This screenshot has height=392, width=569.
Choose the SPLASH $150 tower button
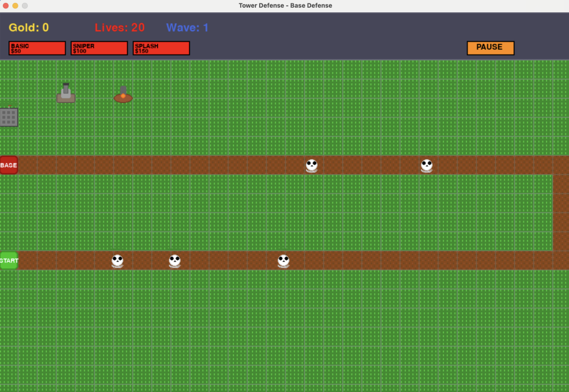(161, 48)
